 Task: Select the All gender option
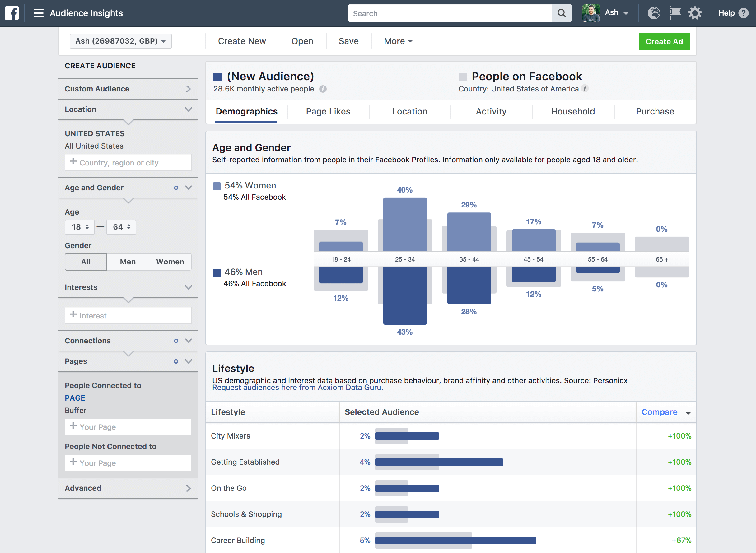pyautogui.click(x=85, y=262)
